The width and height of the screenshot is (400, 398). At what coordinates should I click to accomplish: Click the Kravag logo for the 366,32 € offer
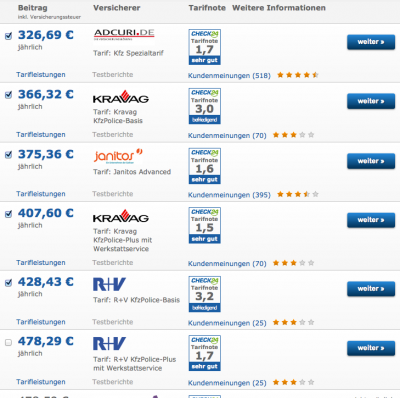tap(121, 97)
